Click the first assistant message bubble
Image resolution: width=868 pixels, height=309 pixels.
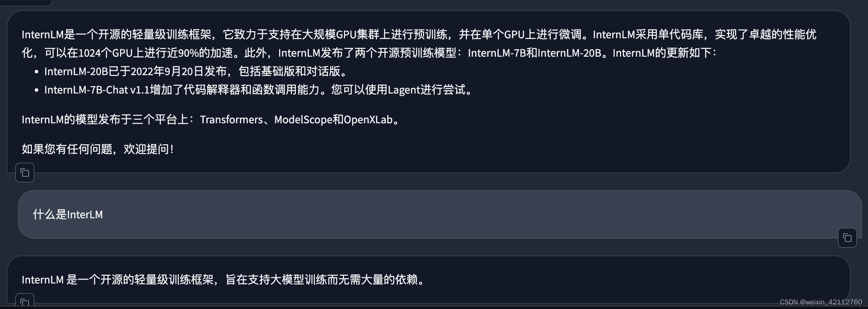pos(425,89)
